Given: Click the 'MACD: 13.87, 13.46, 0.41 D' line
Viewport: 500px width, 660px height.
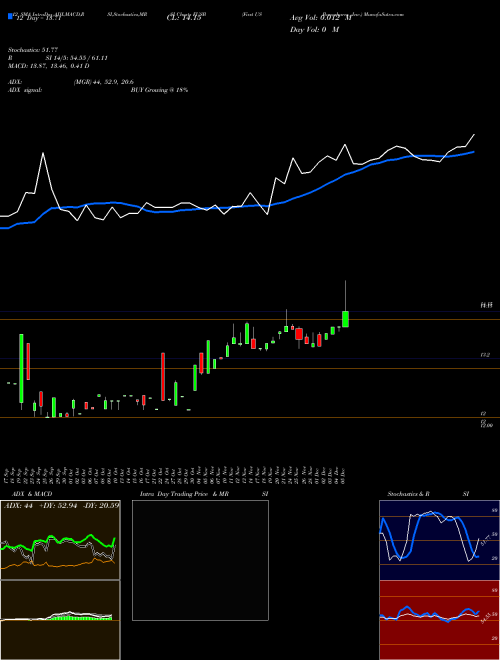Looking at the screenshot, I should coord(49,66).
